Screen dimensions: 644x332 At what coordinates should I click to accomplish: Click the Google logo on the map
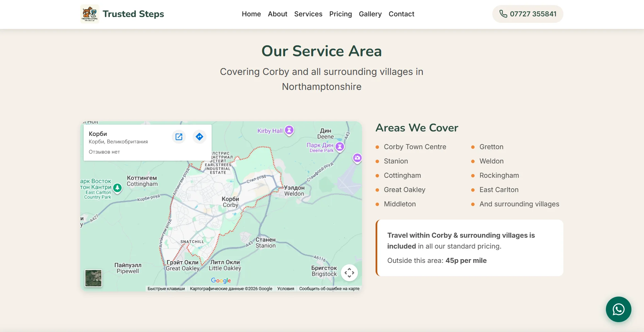pyautogui.click(x=221, y=280)
